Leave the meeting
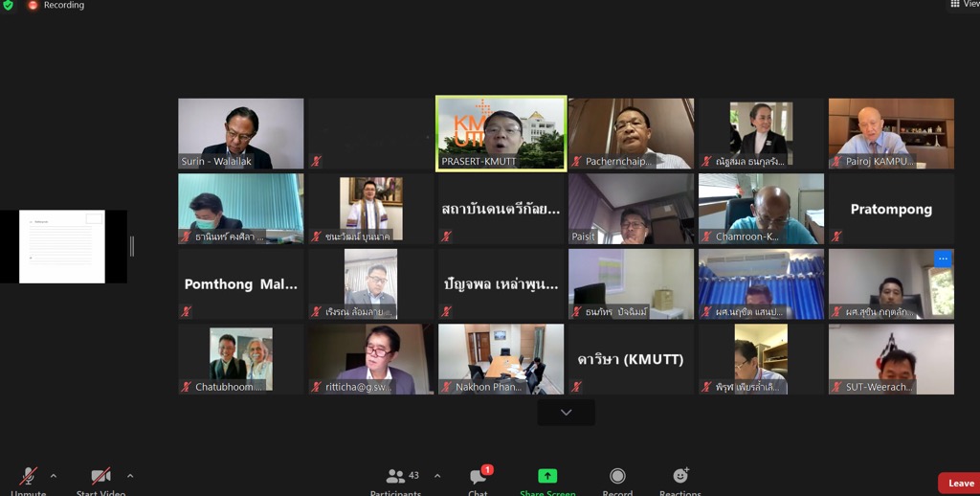980x496 pixels. pos(959,484)
